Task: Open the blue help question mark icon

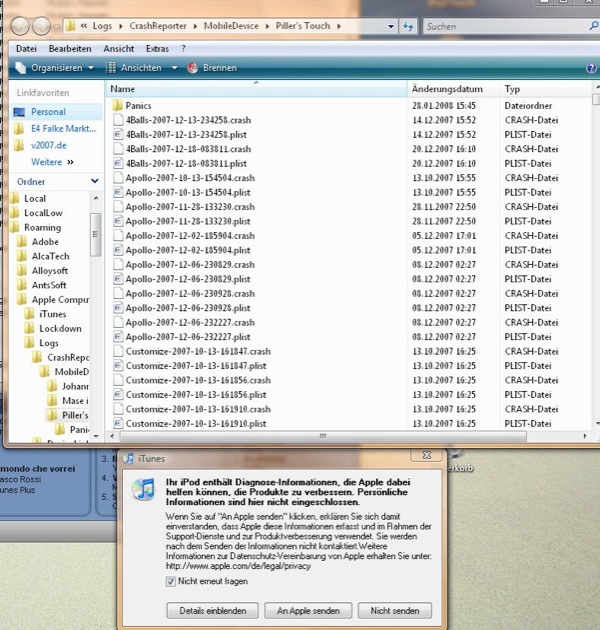Action: point(591,68)
